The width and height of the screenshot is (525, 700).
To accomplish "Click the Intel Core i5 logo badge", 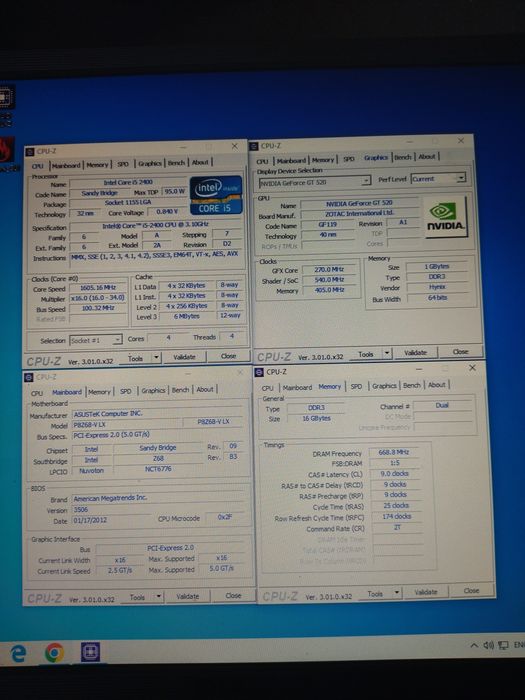I will (x=216, y=195).
